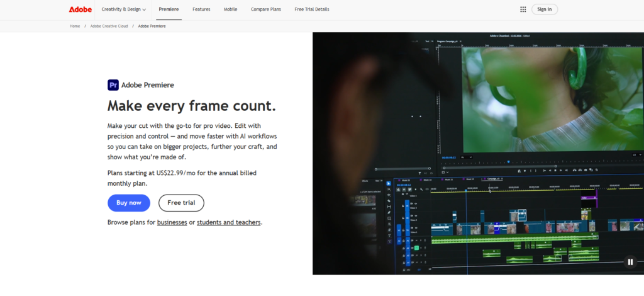
Task: Click the "Make every frame count." heading
Action: 191,106
